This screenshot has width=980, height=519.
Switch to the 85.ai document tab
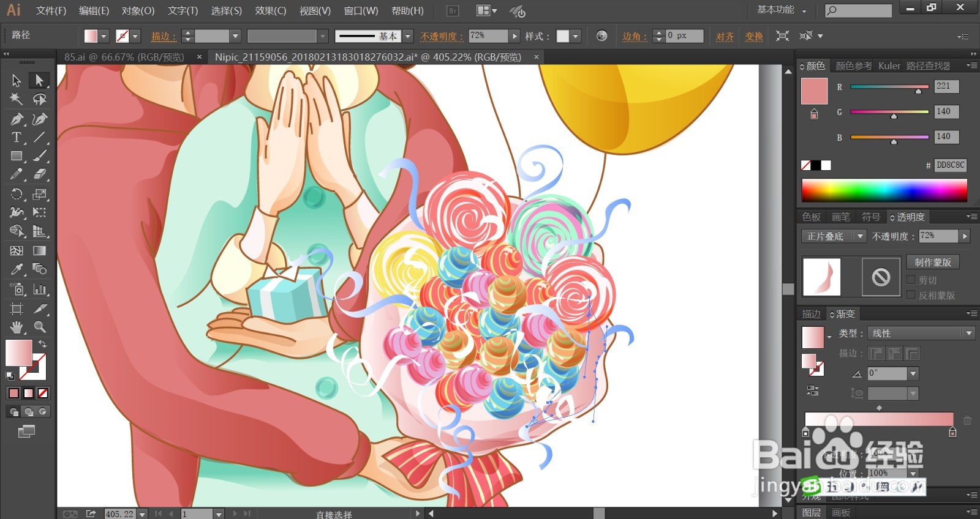click(124, 57)
